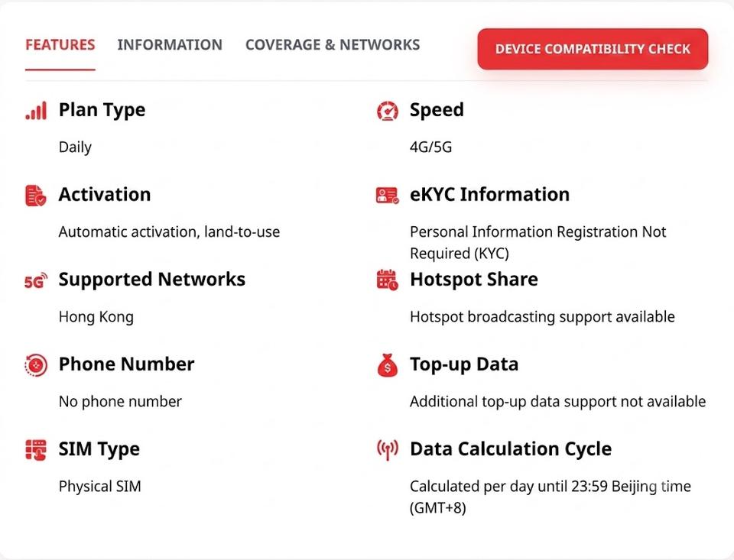Select the Features tab
Screen dimensions: 734x560
(60, 45)
